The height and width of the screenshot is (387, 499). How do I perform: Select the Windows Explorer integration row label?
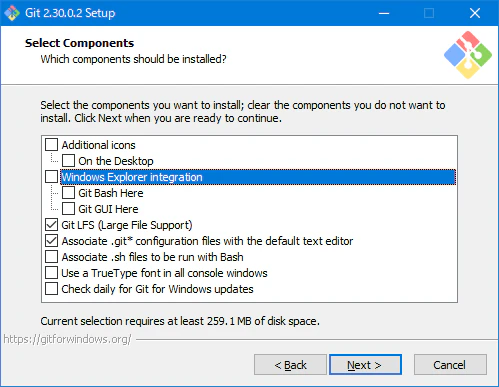pyautogui.click(x=258, y=177)
